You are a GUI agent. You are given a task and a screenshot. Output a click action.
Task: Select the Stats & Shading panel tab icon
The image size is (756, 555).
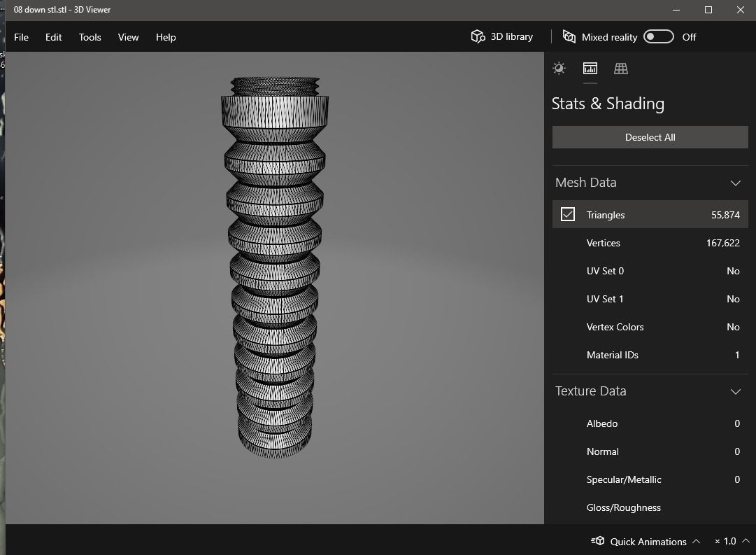tap(590, 69)
